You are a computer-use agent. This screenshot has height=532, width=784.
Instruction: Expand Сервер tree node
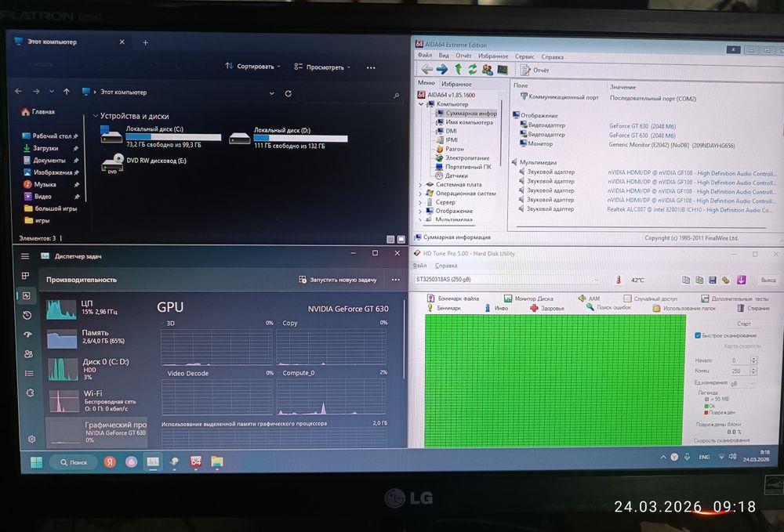click(420, 202)
